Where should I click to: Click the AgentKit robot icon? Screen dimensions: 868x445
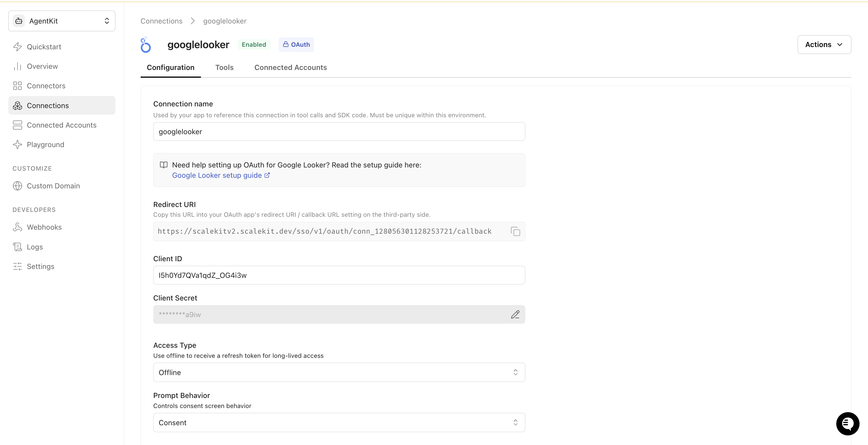coord(19,21)
